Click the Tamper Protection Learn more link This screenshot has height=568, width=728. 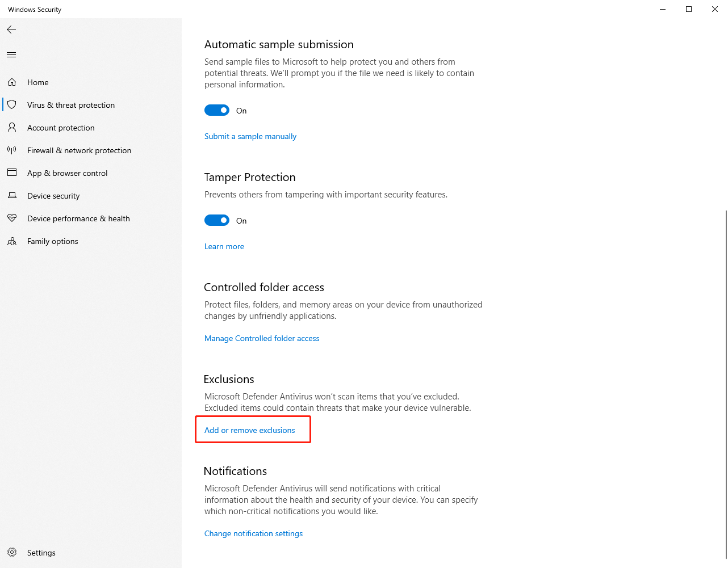coord(224,246)
